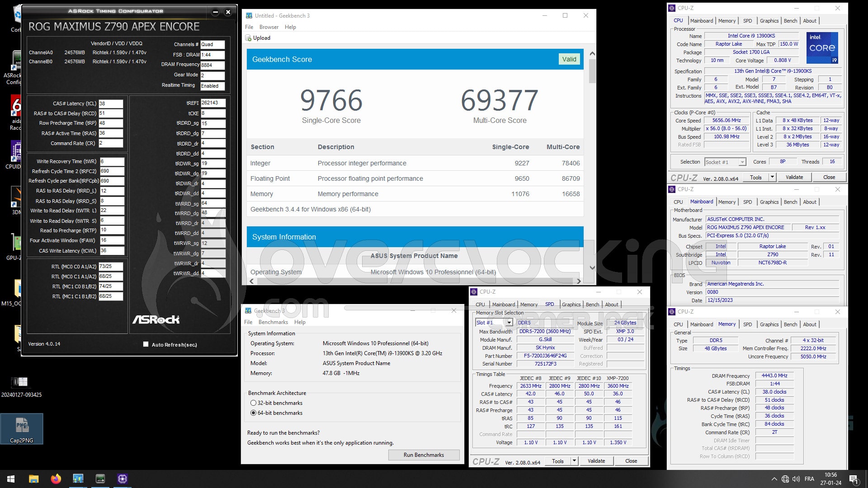Click the Run Benchmarks button

click(424, 455)
